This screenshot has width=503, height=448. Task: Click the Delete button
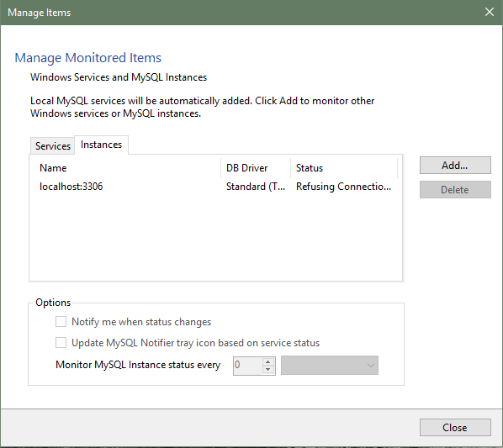tap(455, 190)
